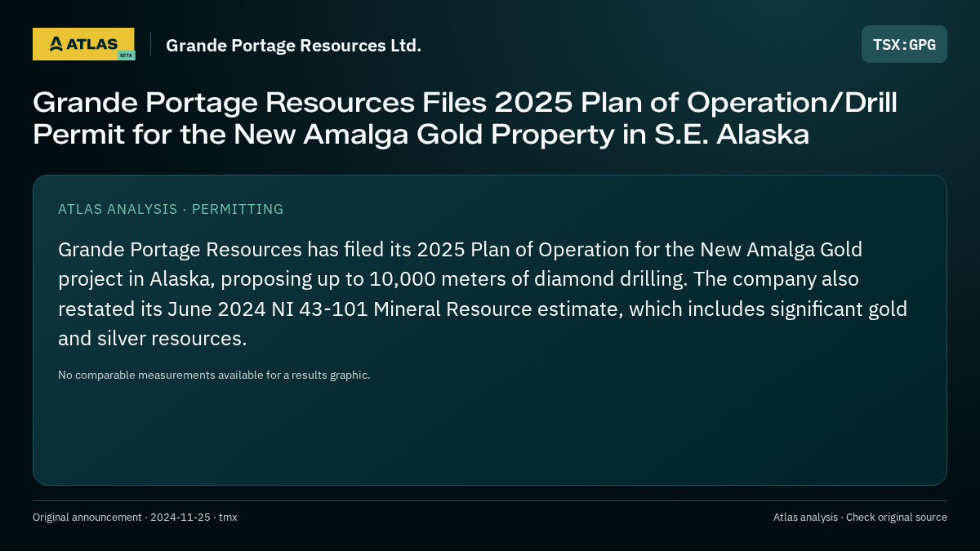Select the Grande Portage Resources Ltd. company name
Screen dimensions: 980x551
[294, 45]
